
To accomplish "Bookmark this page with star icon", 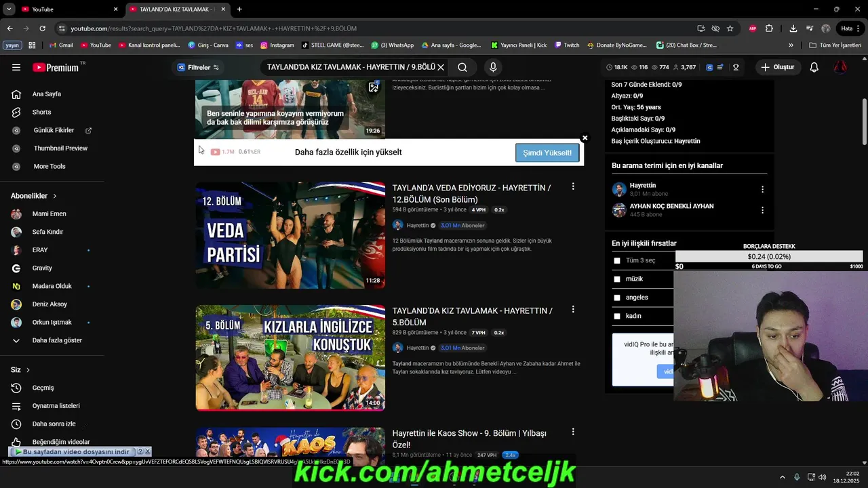I will pyautogui.click(x=730, y=28).
